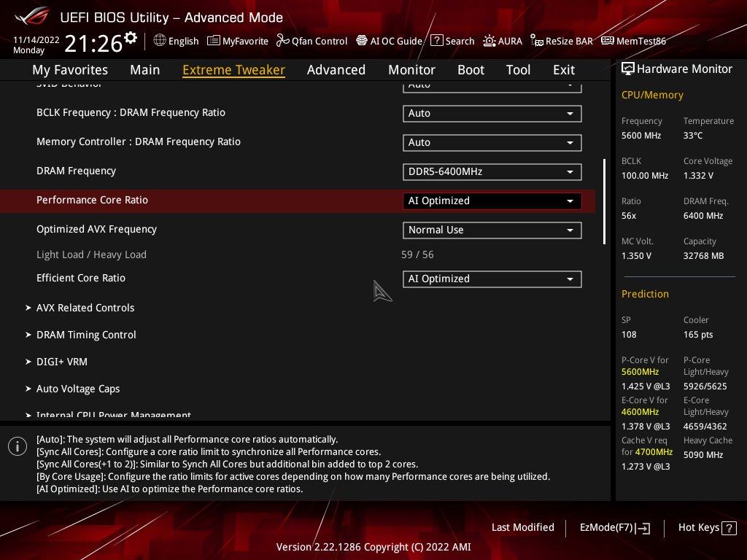Click the Performance Core Ratio label
The image size is (747, 560).
(92, 200)
